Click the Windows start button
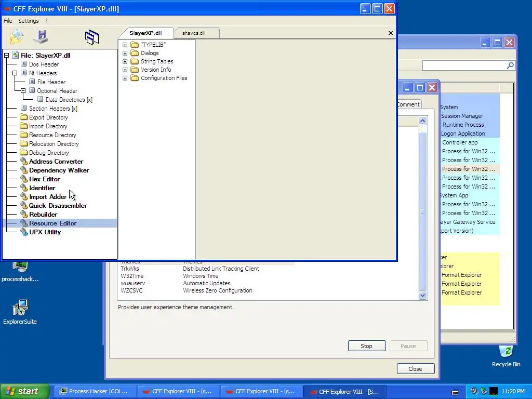 tap(24, 391)
